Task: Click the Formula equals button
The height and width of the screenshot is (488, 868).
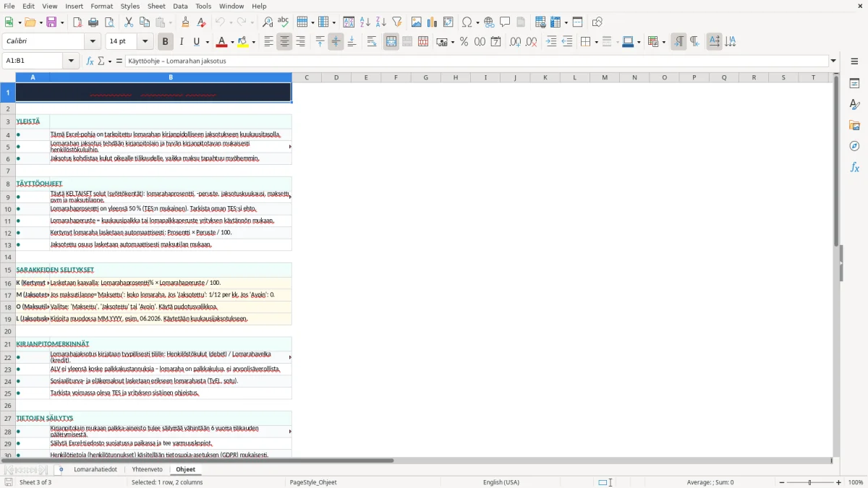Action: tap(119, 61)
